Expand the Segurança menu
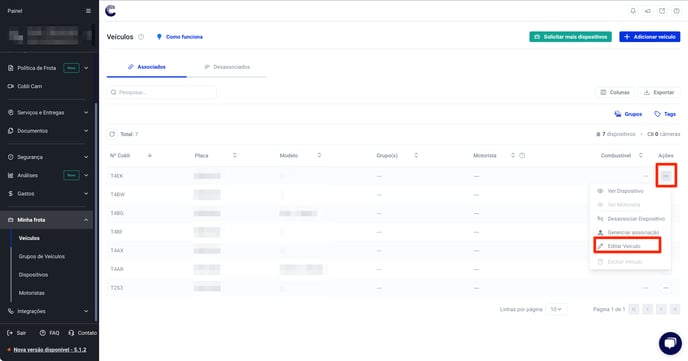The width and height of the screenshot is (688, 361). (86, 157)
